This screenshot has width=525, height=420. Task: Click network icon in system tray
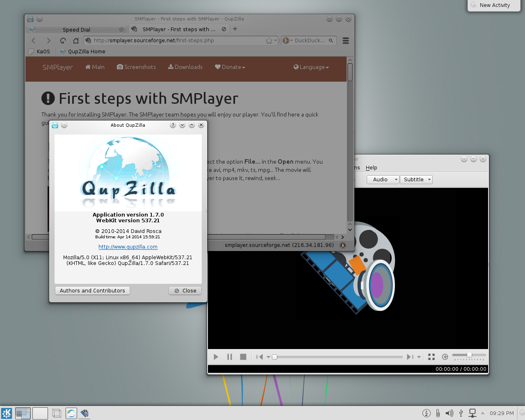point(472,413)
